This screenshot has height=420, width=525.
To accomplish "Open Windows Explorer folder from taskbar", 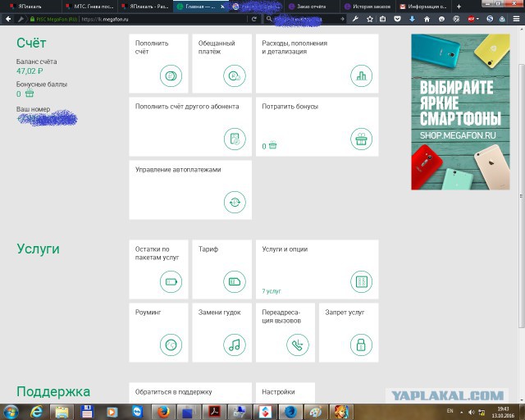I will tap(62, 412).
